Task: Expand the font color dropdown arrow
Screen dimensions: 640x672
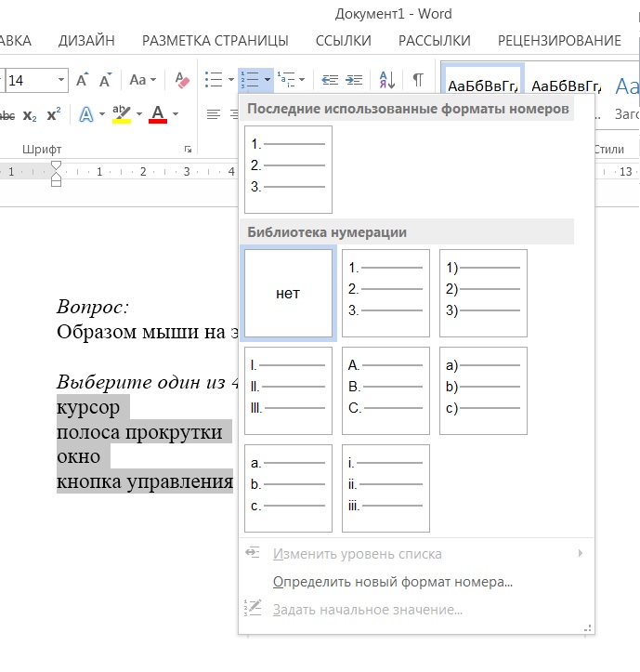Action: (x=176, y=114)
